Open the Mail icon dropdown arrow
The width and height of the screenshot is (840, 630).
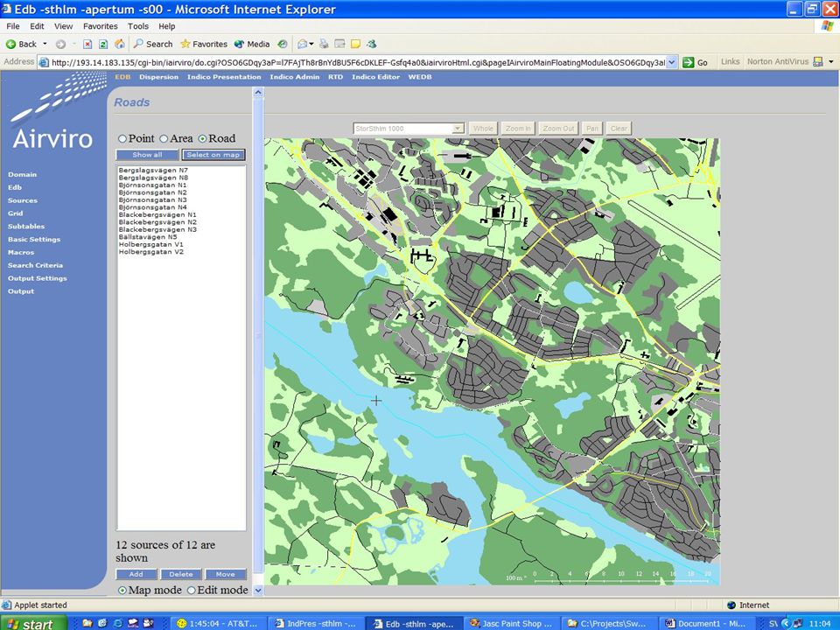point(311,44)
